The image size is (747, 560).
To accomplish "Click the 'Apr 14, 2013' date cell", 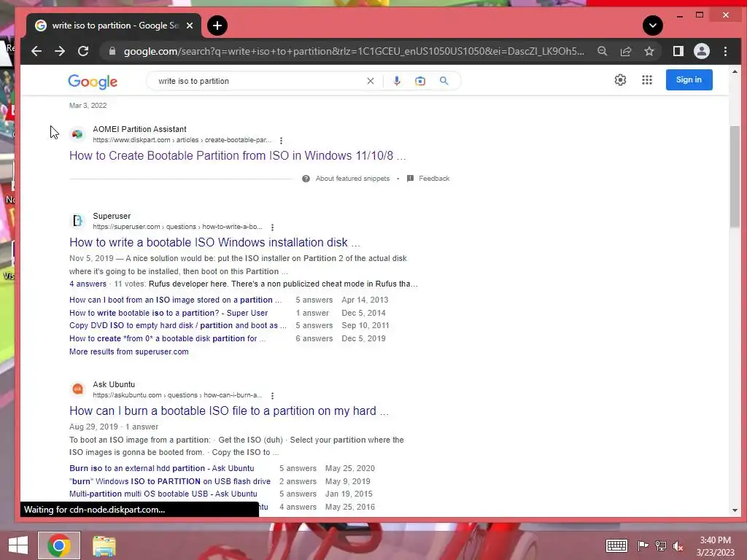I will 365,300.
